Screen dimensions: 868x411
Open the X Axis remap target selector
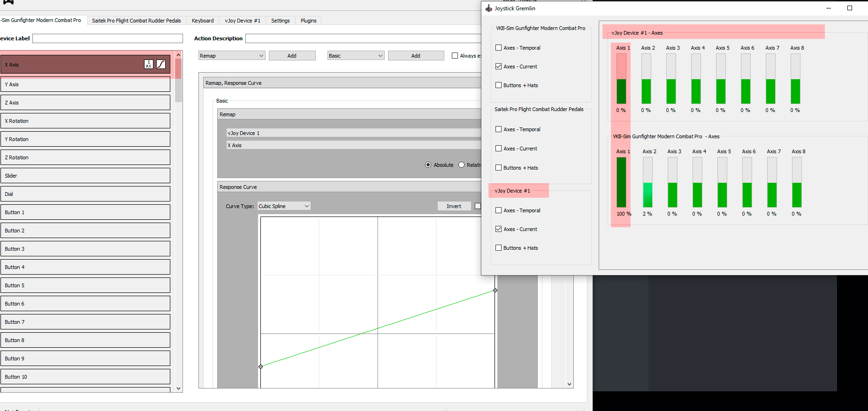tap(354, 145)
